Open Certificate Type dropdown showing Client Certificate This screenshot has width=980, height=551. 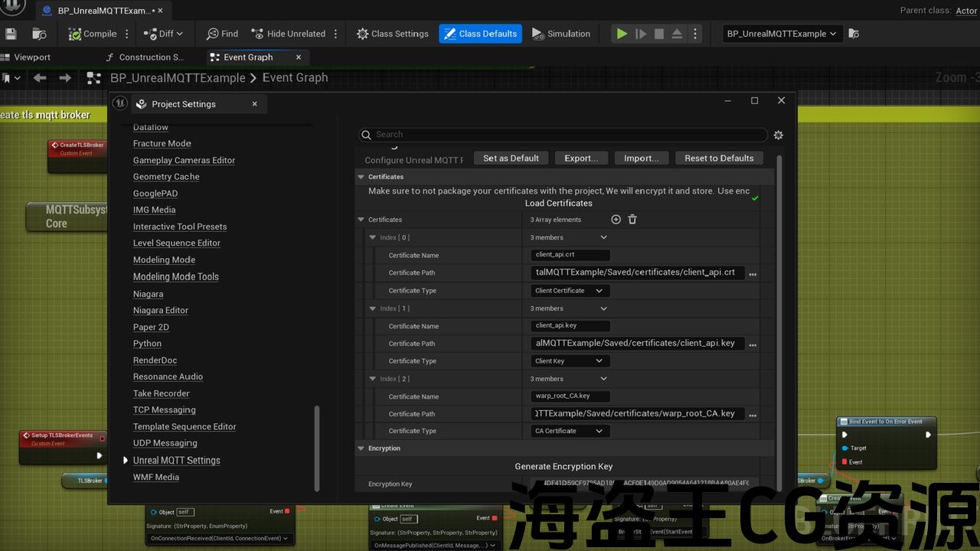tap(570, 291)
